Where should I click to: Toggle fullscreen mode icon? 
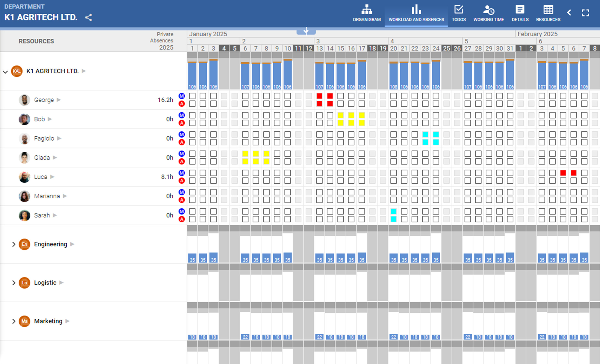585,13
